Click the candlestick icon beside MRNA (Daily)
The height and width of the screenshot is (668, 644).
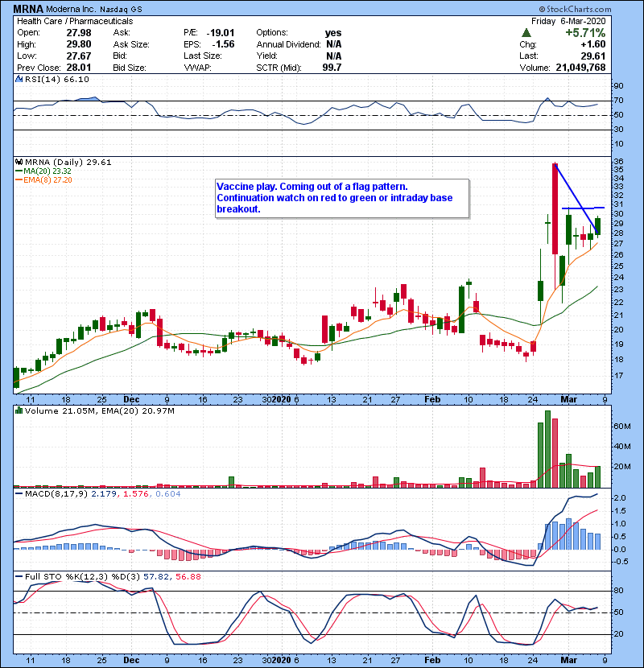coord(19,163)
